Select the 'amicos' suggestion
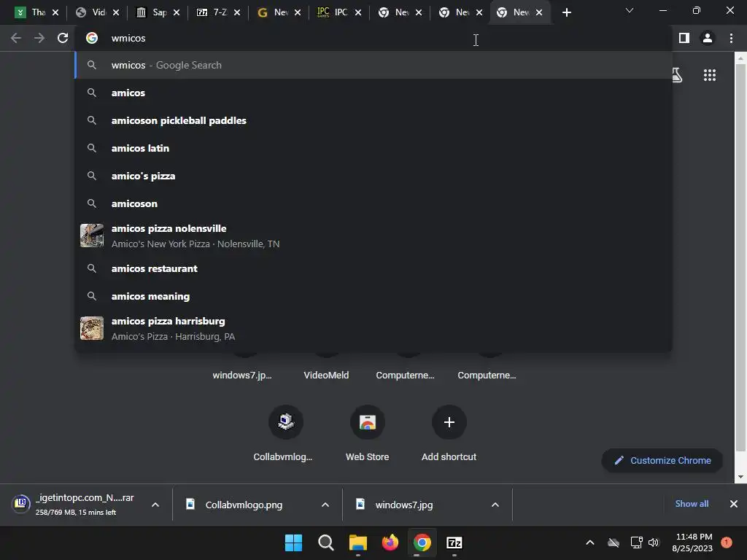747x560 pixels. click(373, 93)
